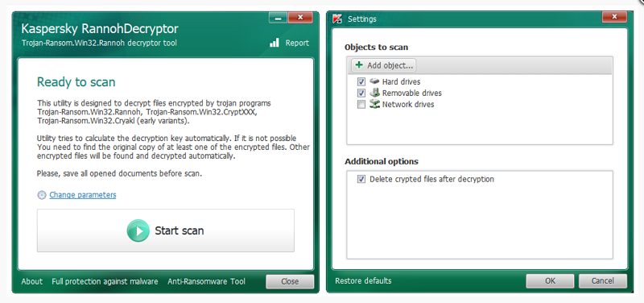Click the Settings title text

pos(361,19)
